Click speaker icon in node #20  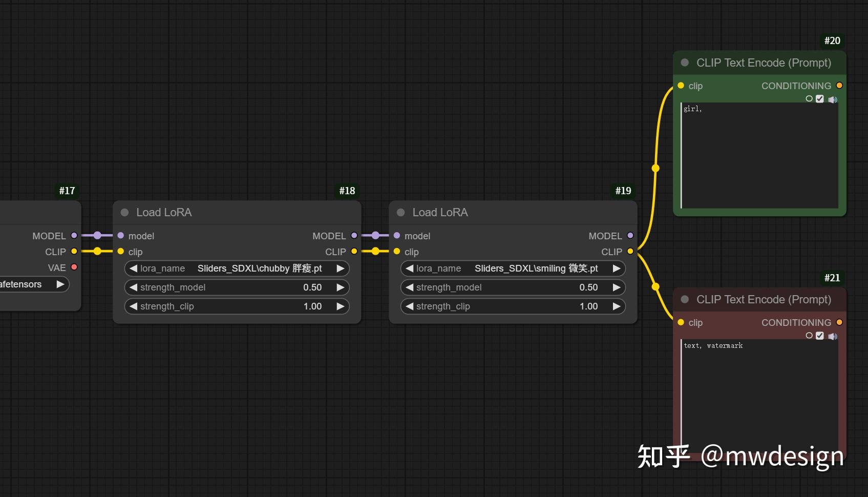(x=833, y=99)
